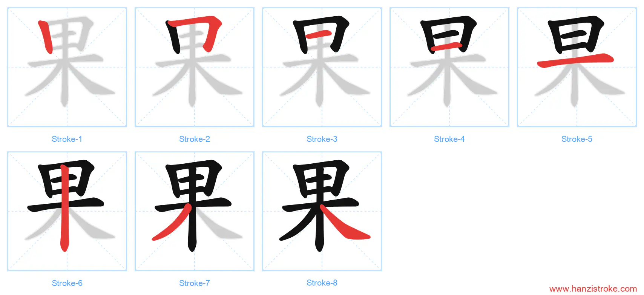Click the Stroke-8 caption text

pyautogui.click(x=322, y=283)
